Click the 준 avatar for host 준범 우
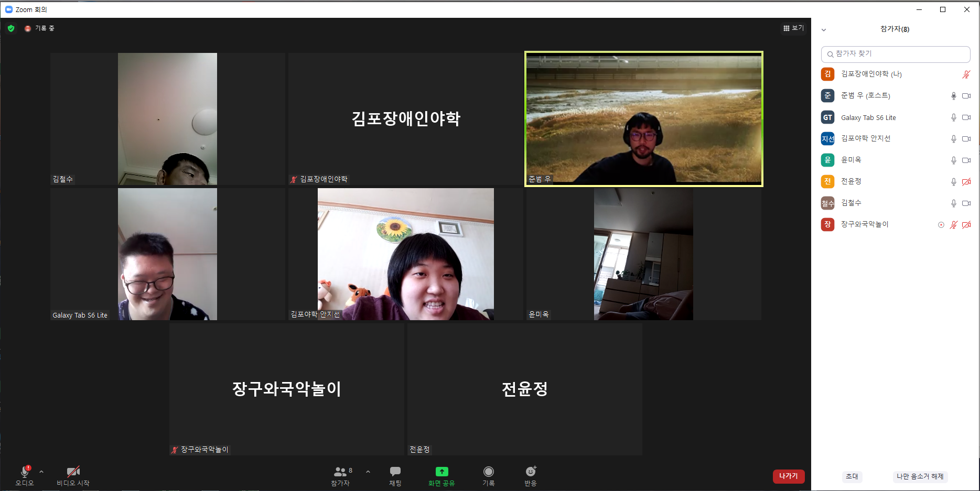Screen dimensions: 980x491 click(827, 95)
